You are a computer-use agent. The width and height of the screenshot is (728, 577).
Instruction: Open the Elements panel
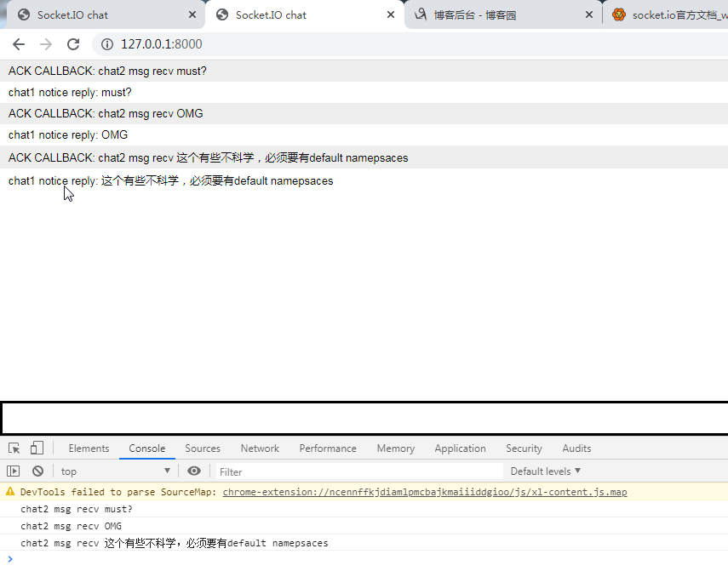[89, 448]
